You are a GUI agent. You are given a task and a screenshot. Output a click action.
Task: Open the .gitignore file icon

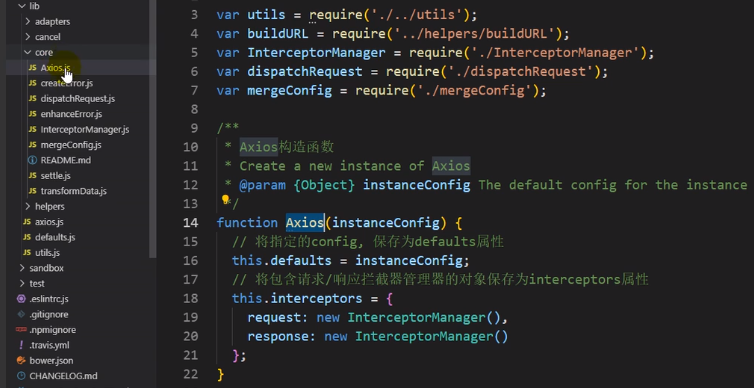21,314
